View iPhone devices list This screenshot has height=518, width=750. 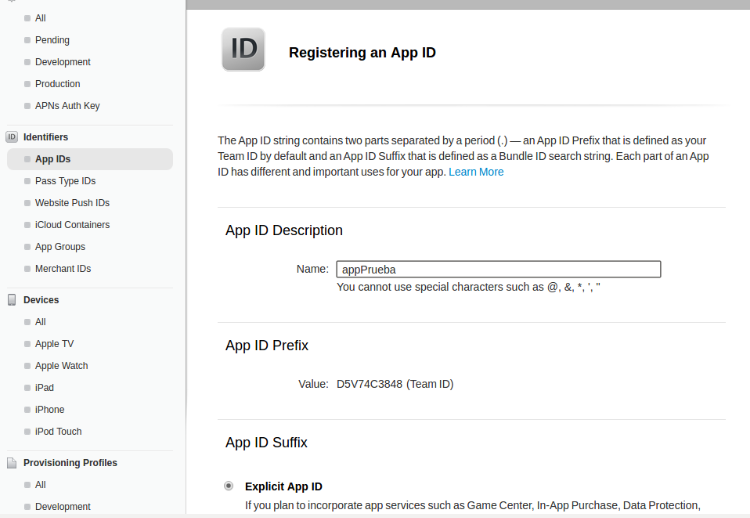(x=49, y=410)
